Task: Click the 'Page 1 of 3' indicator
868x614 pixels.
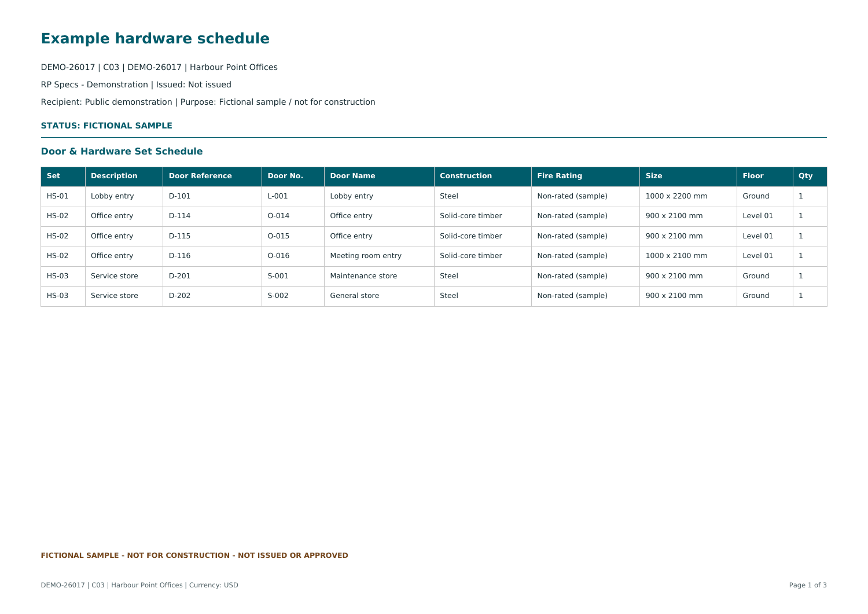Action: [x=808, y=585]
